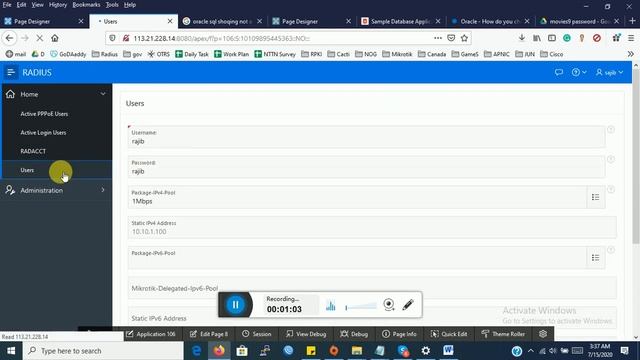
Task: Click the address bar URL
Action: 222,38
